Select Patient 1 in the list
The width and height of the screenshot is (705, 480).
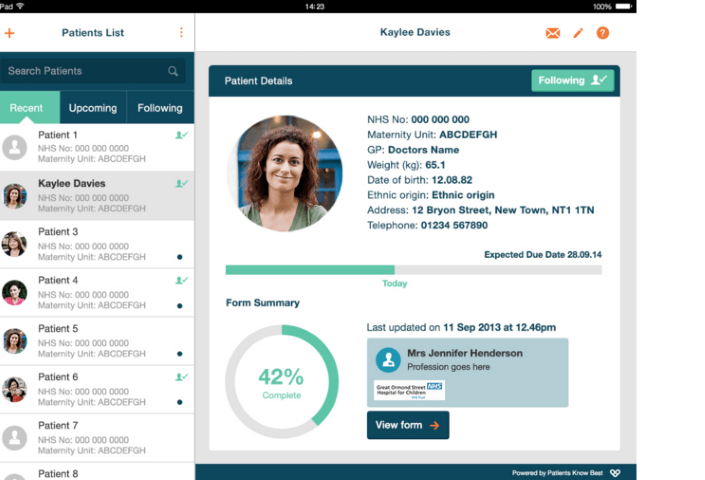pyautogui.click(x=97, y=147)
